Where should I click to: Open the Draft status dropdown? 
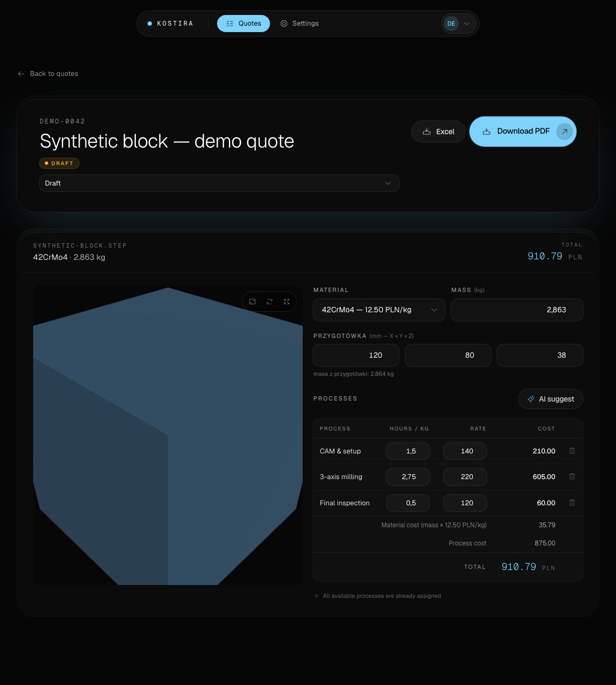click(219, 183)
